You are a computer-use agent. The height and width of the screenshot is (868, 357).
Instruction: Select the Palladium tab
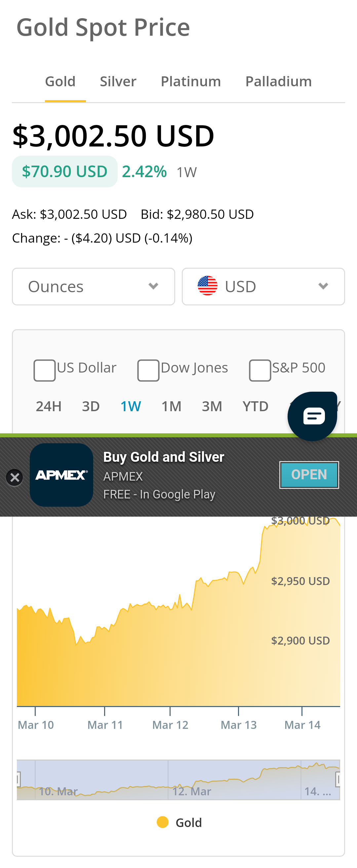pyautogui.click(x=278, y=82)
